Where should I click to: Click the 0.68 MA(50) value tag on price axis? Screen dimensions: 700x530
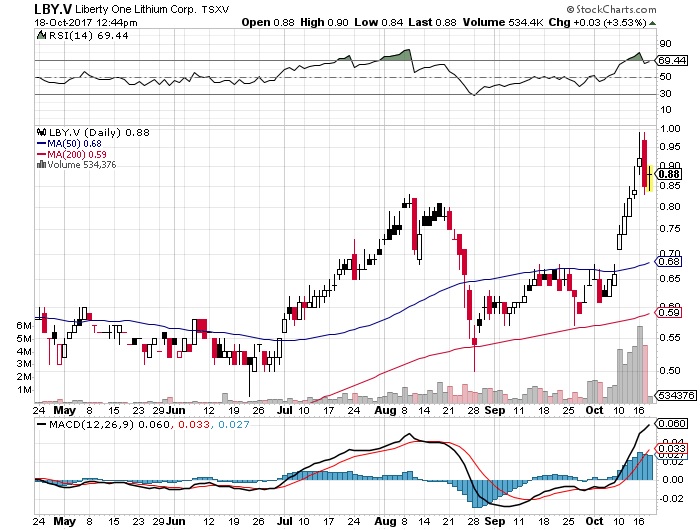pyautogui.click(x=668, y=261)
